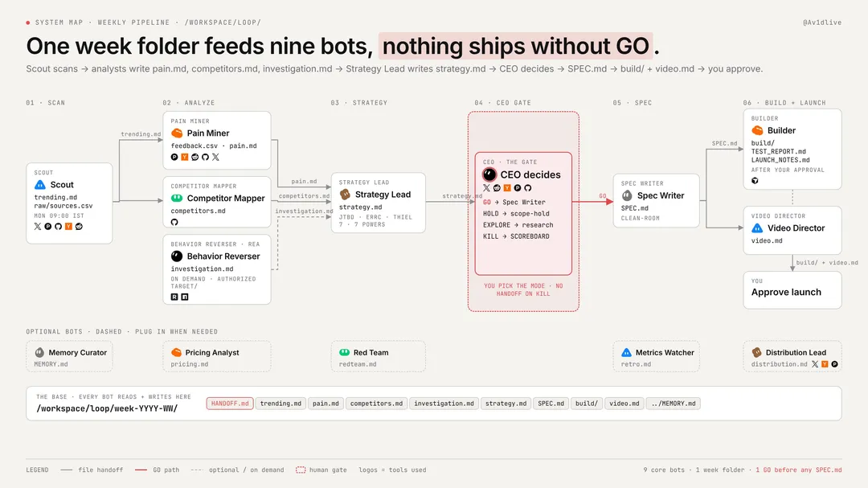The image size is (868, 488).
Task: Click the black icon beside CEO decides
Action: tap(489, 174)
